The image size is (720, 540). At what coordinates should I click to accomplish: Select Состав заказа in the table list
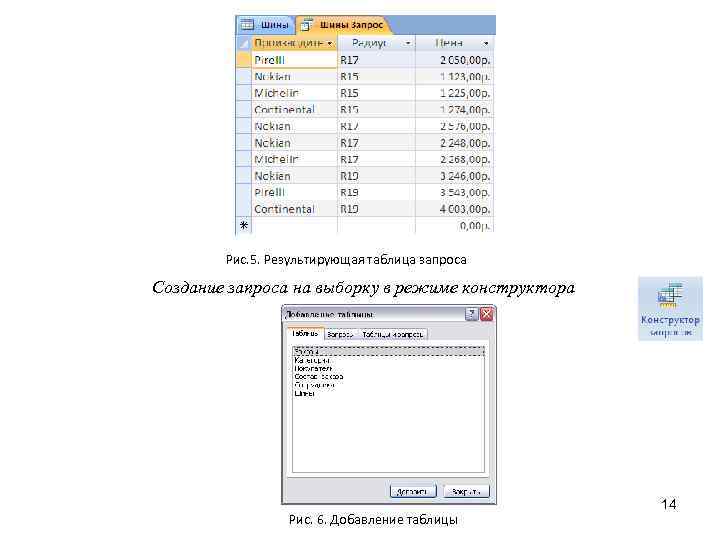pyautogui.click(x=388, y=377)
